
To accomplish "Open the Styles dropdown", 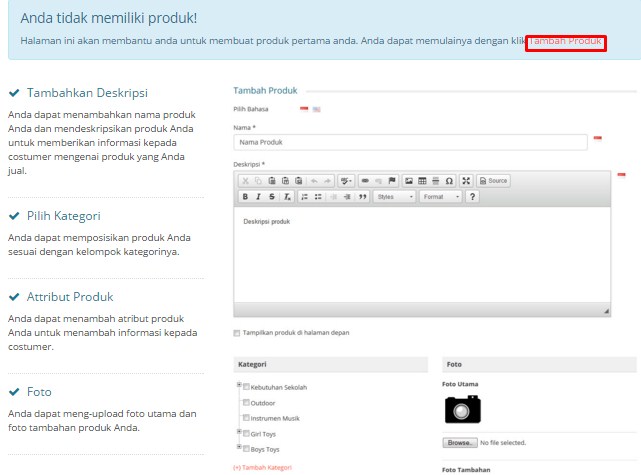I will pyautogui.click(x=394, y=197).
